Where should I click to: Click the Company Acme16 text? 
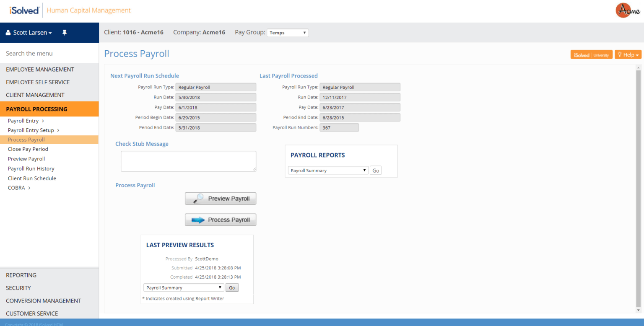click(199, 32)
